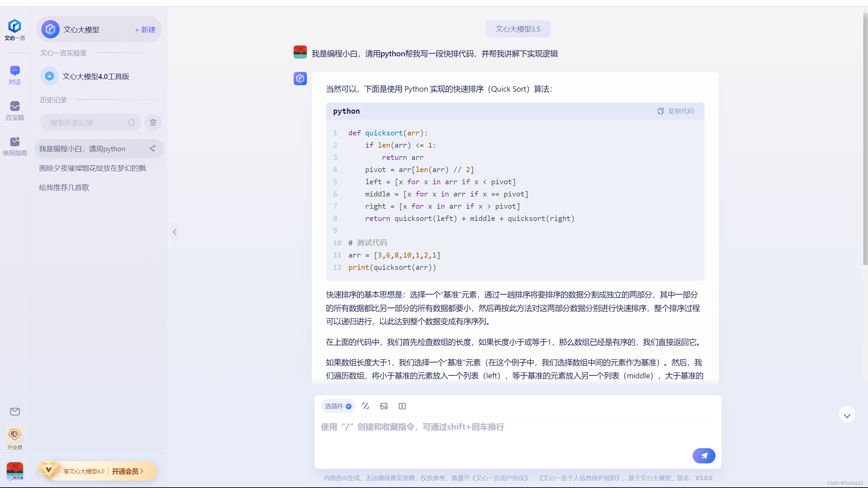
Task: Click the 文心大模型 round logo icon
Action: [x=50, y=30]
